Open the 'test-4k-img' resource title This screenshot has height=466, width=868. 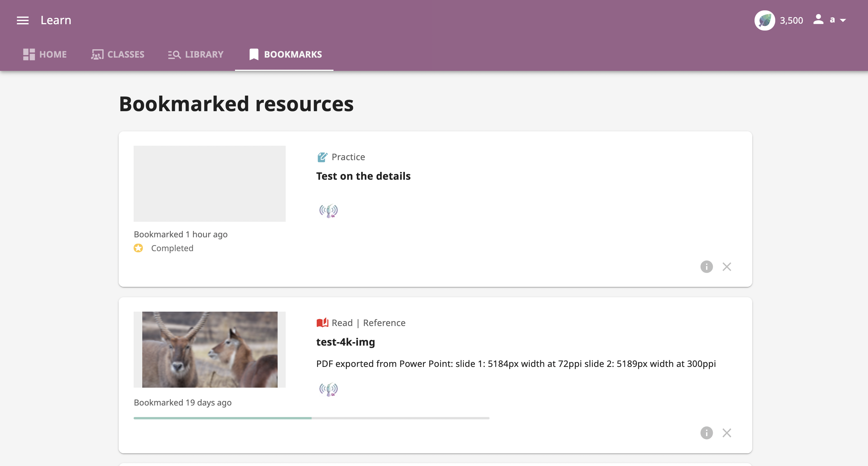coord(345,342)
